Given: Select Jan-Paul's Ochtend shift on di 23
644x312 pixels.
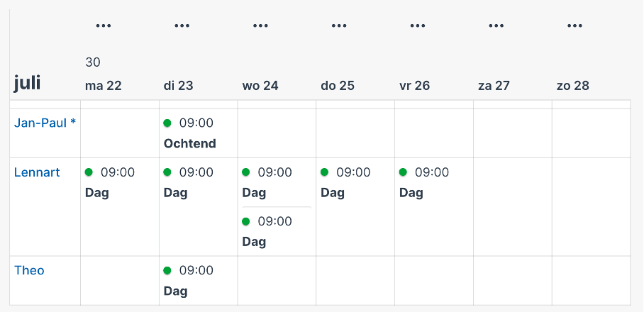Looking at the screenshot, I should [x=198, y=133].
